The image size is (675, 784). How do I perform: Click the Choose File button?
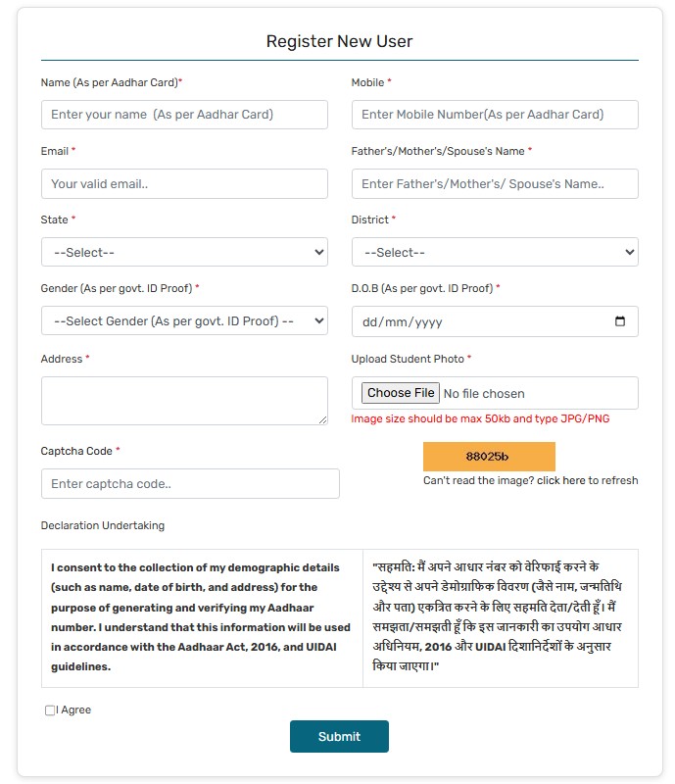coord(400,393)
